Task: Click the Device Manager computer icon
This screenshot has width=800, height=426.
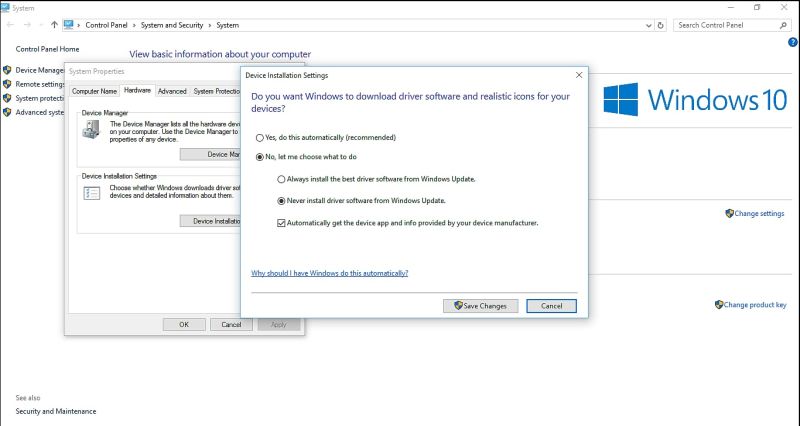Action: 91,130
